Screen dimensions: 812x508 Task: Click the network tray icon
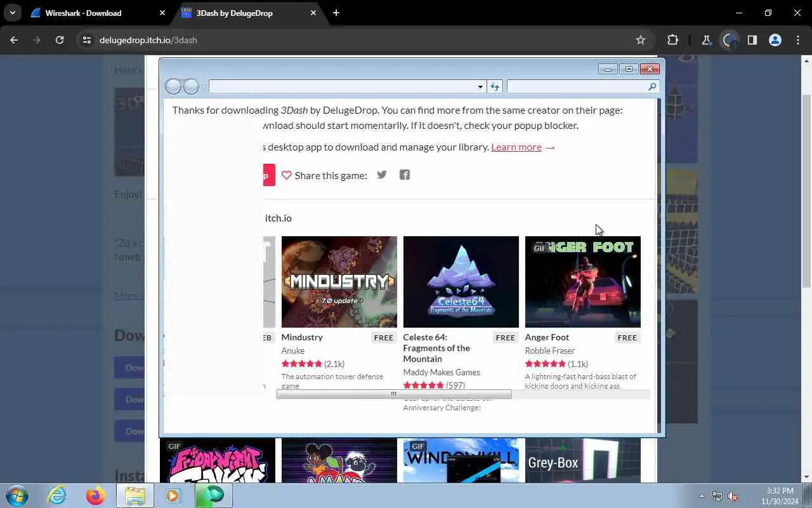(717, 496)
